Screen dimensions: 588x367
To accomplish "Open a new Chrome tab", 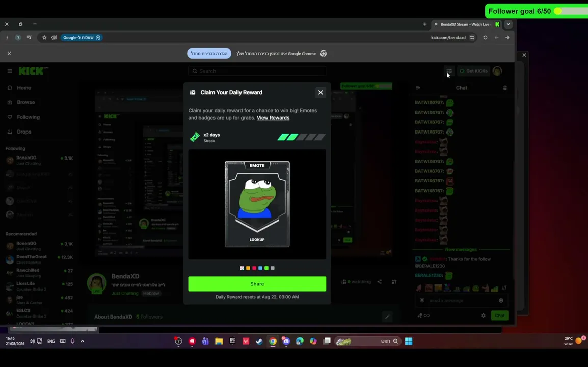I will click(425, 24).
